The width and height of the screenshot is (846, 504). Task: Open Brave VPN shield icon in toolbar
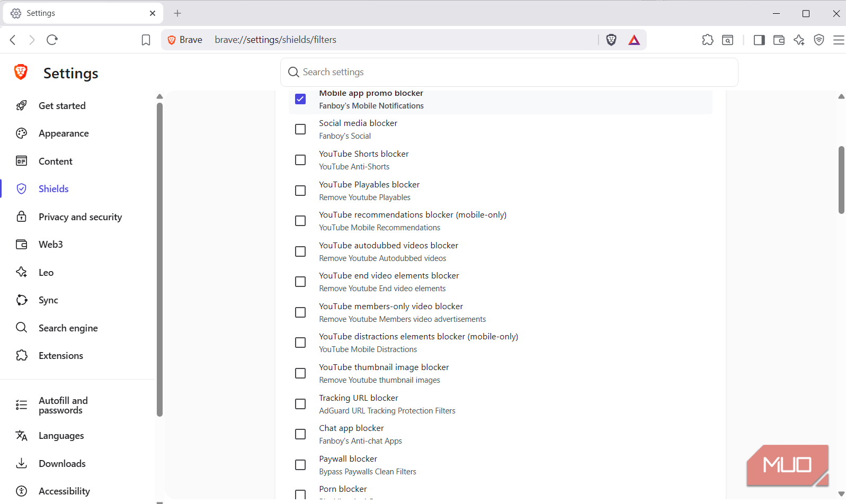[x=819, y=40]
